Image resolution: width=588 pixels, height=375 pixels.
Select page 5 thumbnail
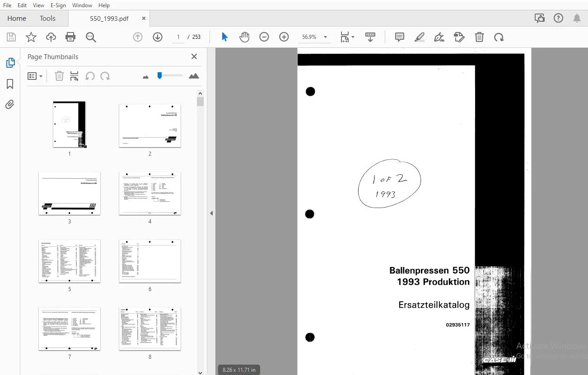pyautogui.click(x=70, y=261)
